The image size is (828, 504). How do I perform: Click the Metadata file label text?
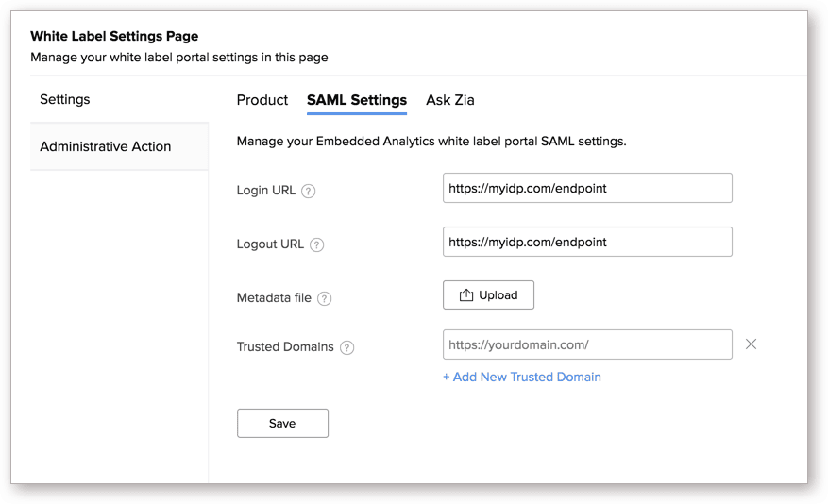(x=274, y=297)
